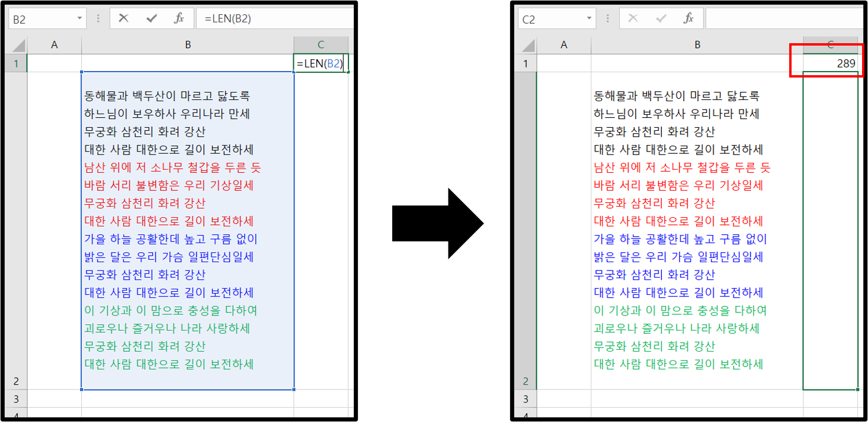Viewport: 868px width, 422px height.
Task: Click the formula bar containing =LEN(B2)
Action: coord(274,19)
